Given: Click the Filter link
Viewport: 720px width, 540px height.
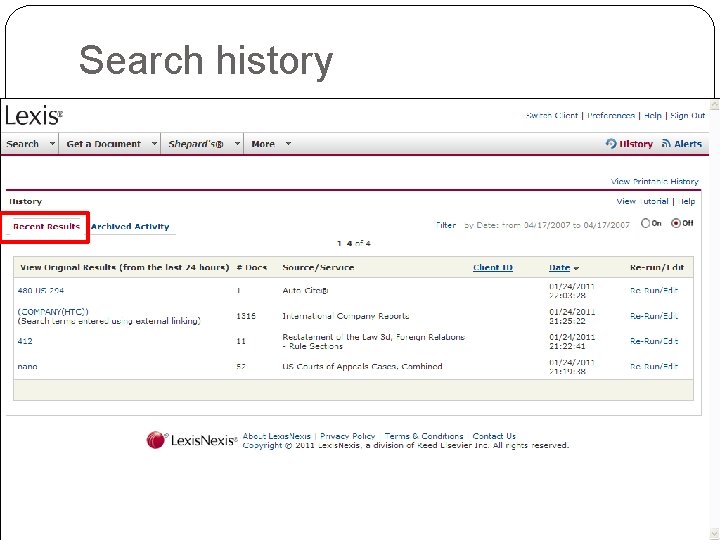Looking at the screenshot, I should pos(446,225).
